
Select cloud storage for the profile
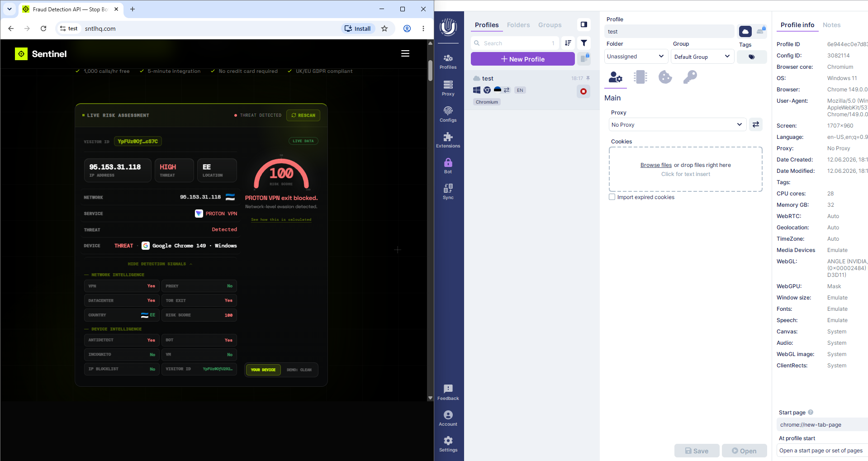[745, 31]
